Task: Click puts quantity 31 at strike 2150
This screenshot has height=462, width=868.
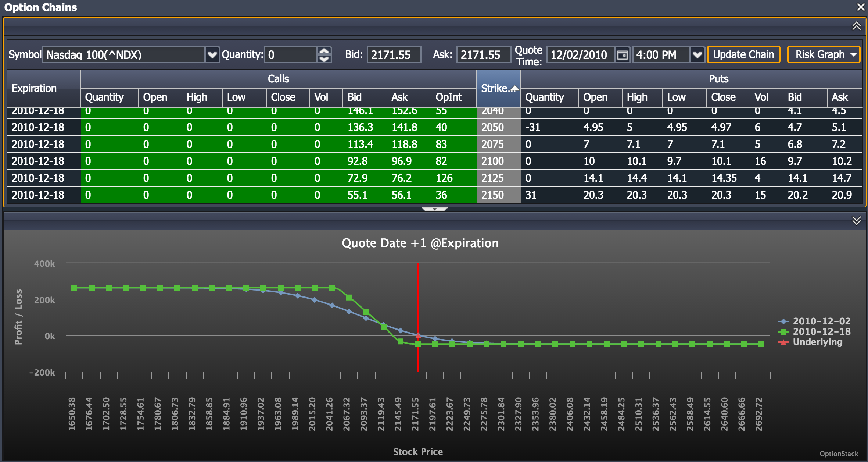Action: 550,195
